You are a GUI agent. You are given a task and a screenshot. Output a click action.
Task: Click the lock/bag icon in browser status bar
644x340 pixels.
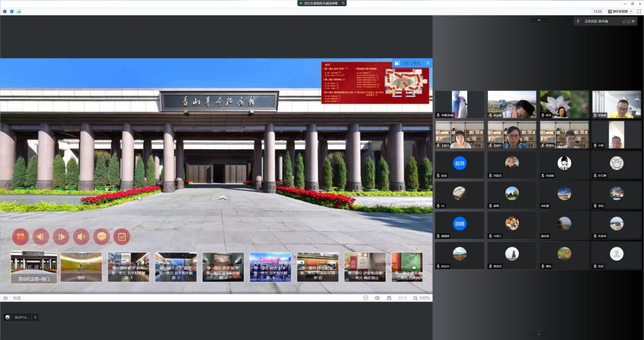[389, 298]
